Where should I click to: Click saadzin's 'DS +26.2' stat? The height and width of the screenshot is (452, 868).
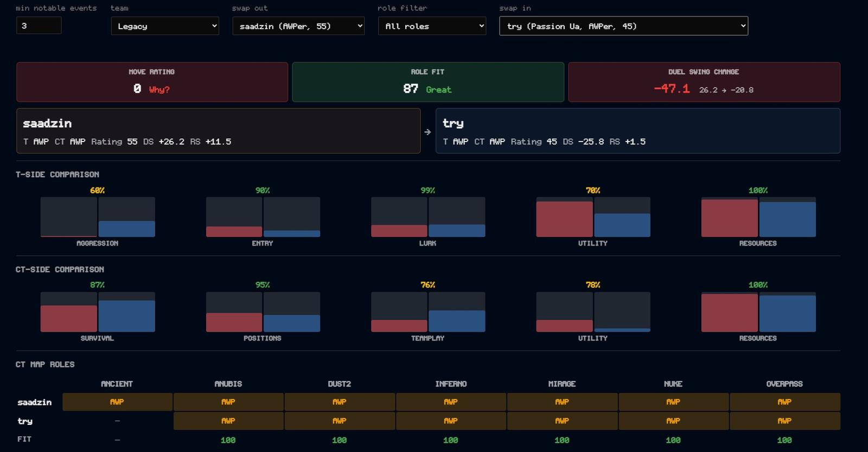point(164,141)
